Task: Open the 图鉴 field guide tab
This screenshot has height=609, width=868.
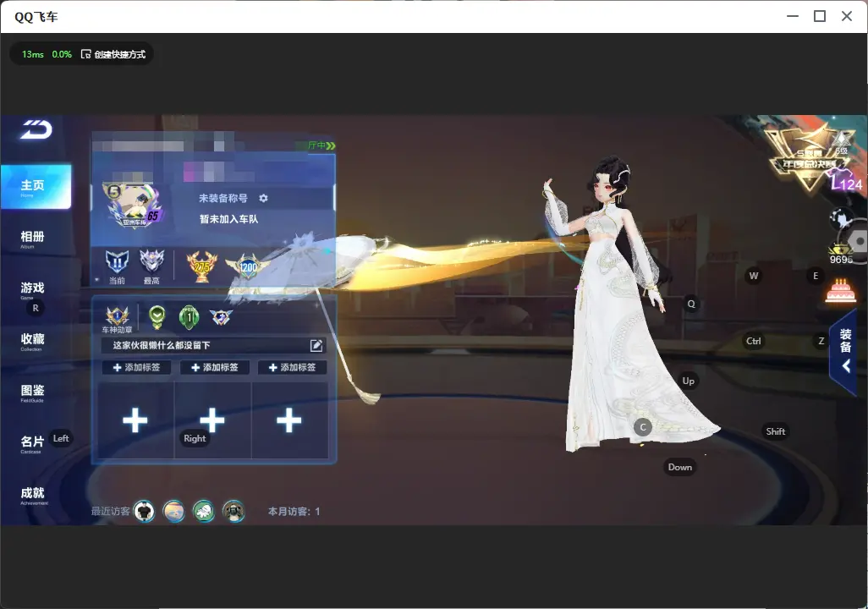Action: pos(32,392)
